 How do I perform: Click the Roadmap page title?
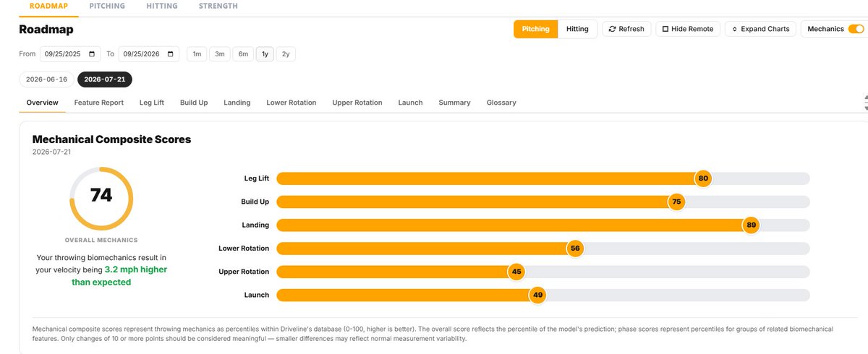(x=46, y=30)
